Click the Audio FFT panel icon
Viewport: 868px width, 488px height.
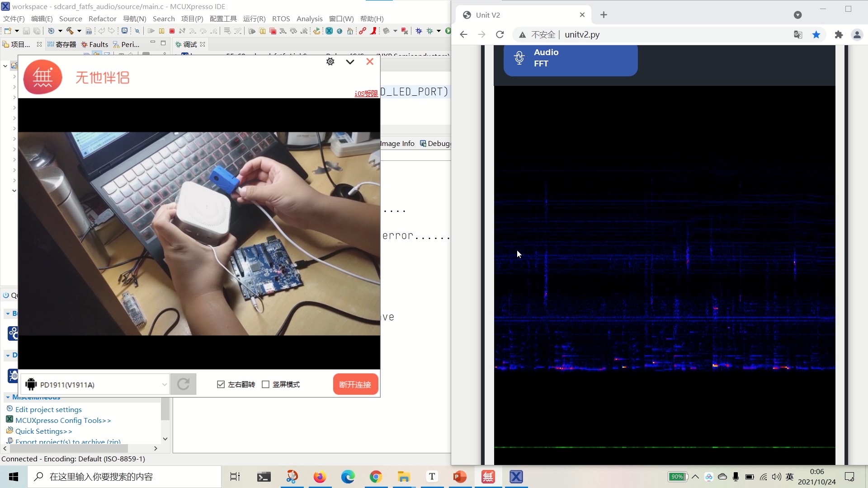click(519, 58)
